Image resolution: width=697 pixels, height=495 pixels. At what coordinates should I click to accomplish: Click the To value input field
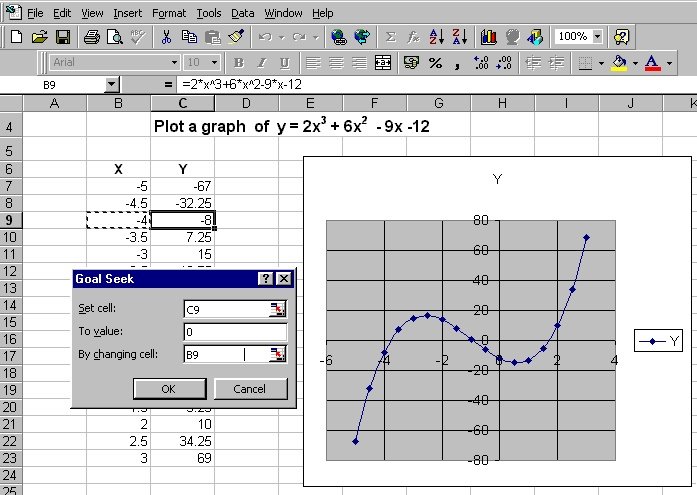pos(235,331)
